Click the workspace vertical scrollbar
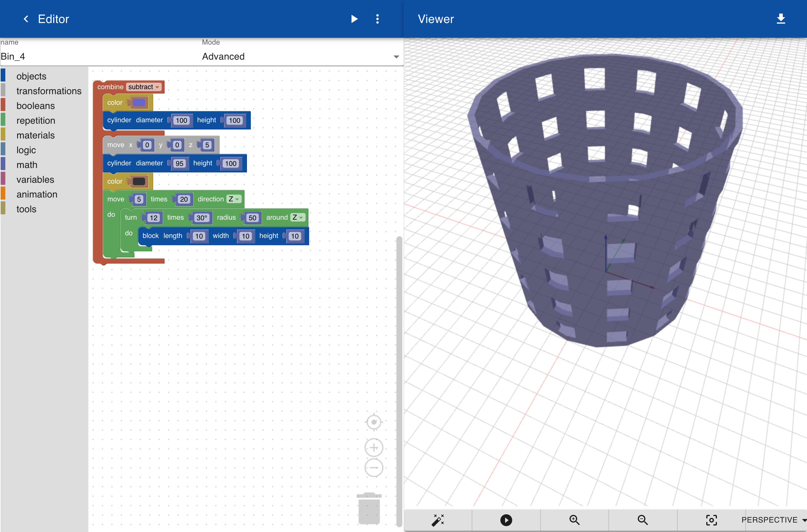The image size is (807, 532). [x=399, y=382]
